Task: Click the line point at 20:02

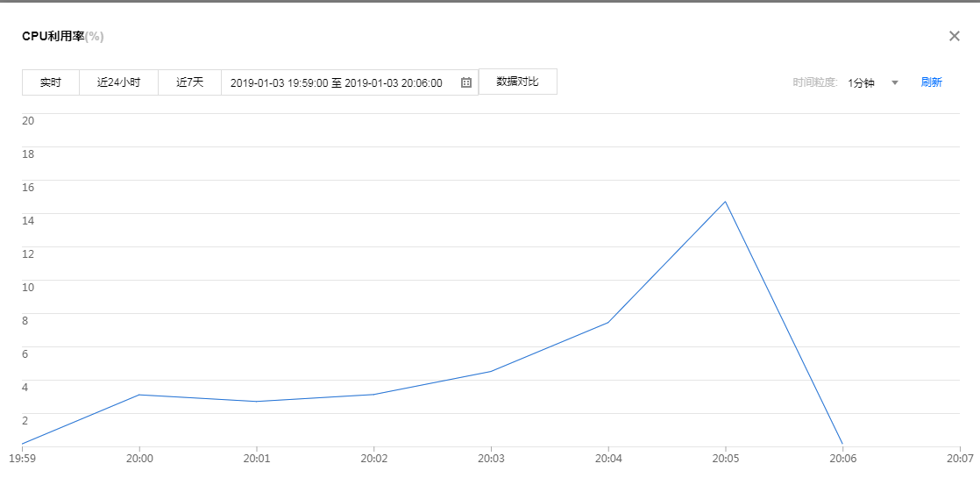Action: pyautogui.click(x=373, y=395)
